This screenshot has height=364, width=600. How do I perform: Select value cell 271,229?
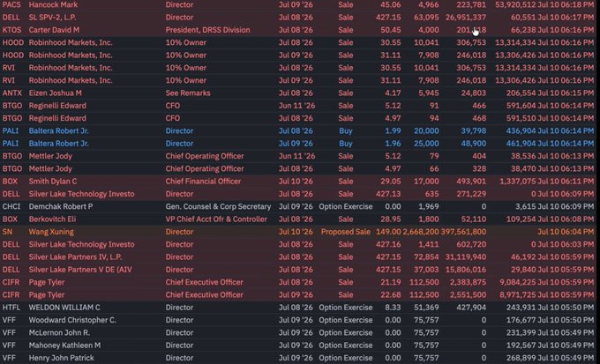[x=471, y=194]
